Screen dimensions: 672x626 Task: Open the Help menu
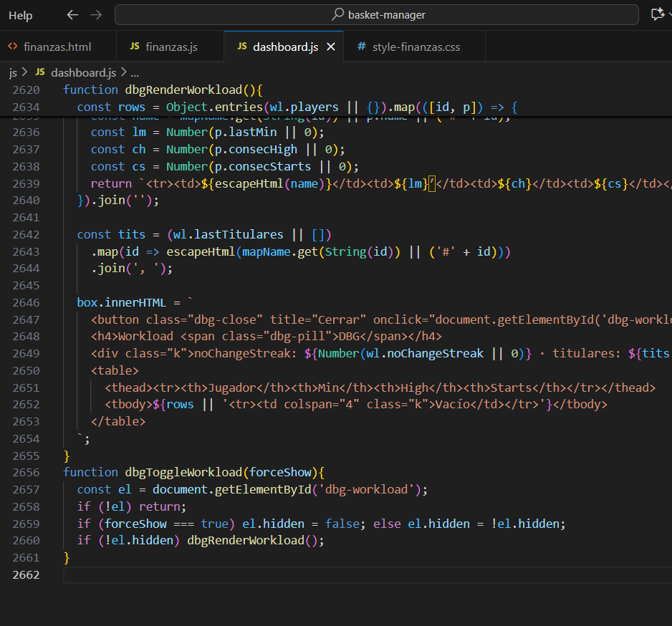[x=21, y=16]
